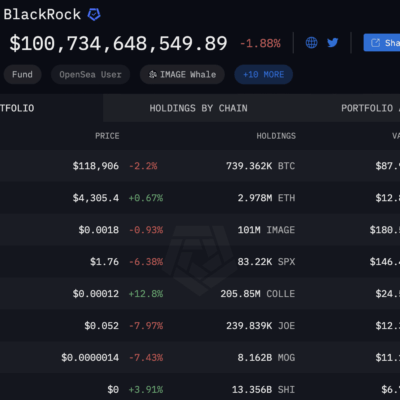The width and height of the screenshot is (400, 400).
Task: Click the $24 value in the COLLE row
Action: click(388, 294)
